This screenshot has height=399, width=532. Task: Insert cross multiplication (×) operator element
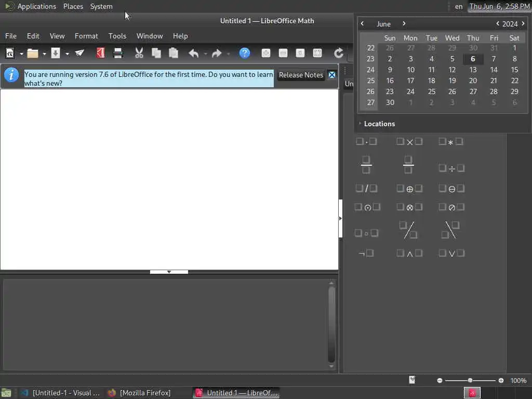[x=409, y=141]
